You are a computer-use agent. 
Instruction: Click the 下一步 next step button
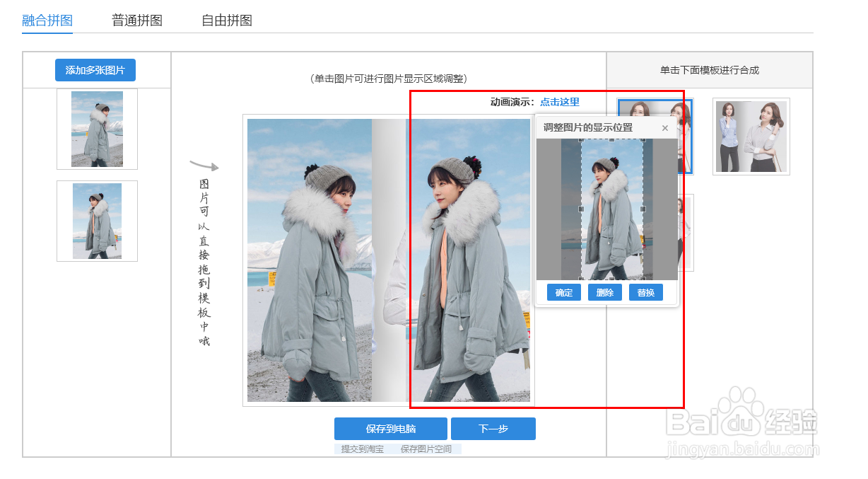tap(493, 429)
